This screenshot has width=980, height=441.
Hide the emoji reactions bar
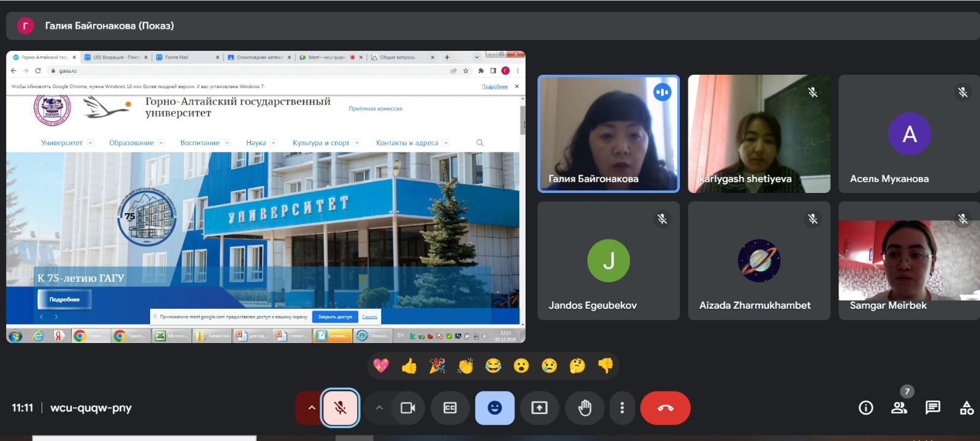(494, 408)
